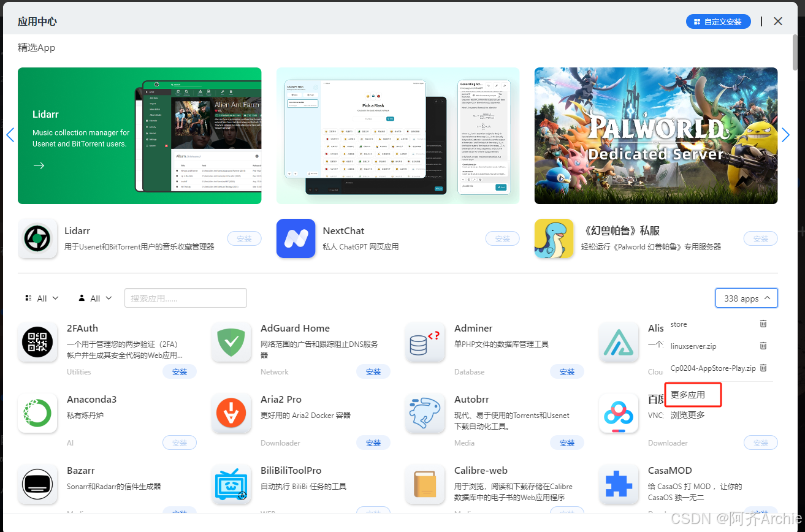Open the author All filter dropdown
Screen dimensions: 805x532
95,298
